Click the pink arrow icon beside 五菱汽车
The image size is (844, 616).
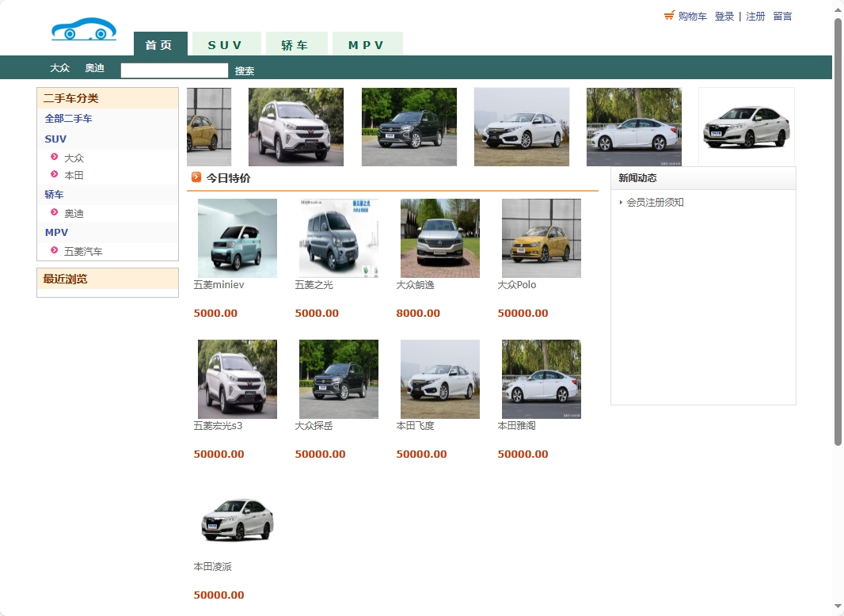point(55,250)
